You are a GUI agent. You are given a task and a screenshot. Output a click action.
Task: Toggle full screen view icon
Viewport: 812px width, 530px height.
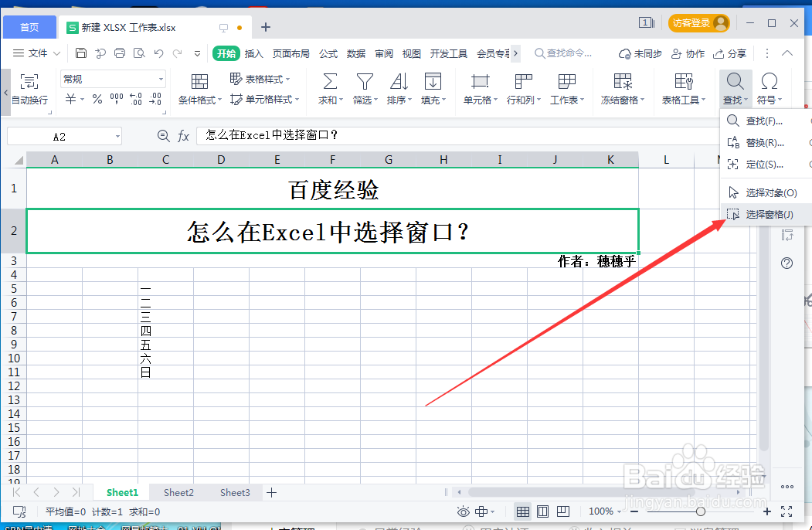pos(787,512)
